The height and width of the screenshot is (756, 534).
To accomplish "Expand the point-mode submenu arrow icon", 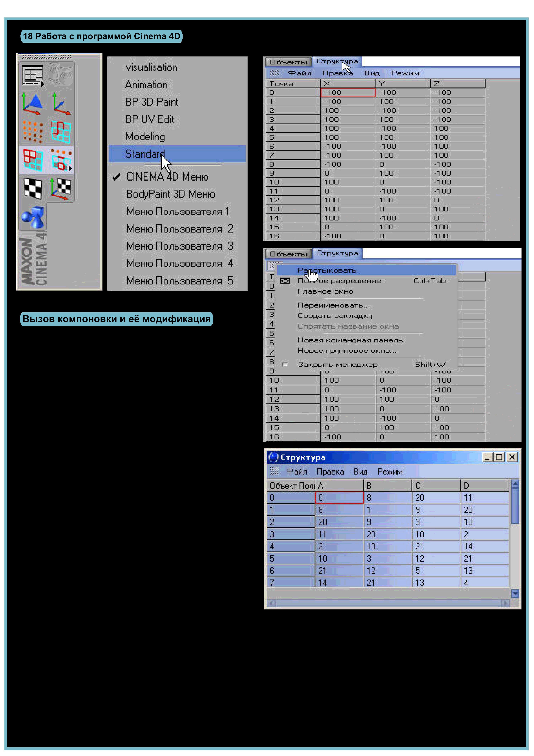I will point(70,169).
